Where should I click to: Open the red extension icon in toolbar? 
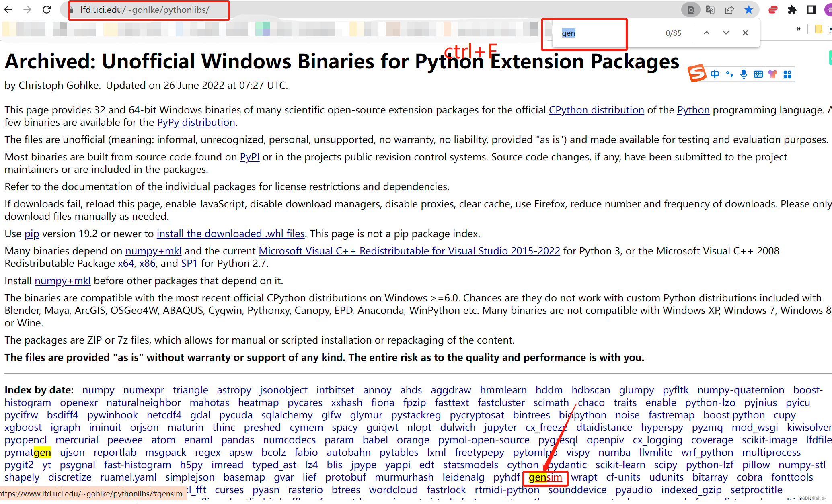coord(773,10)
